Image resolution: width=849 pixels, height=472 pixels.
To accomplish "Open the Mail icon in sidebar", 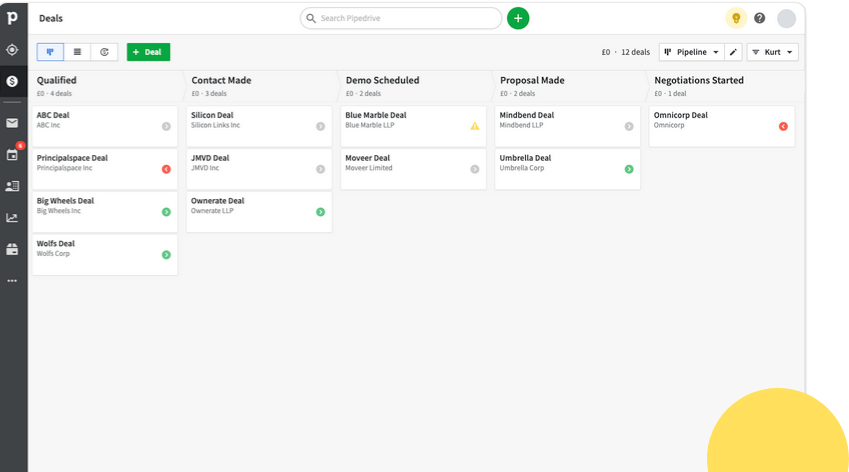I will [x=12, y=123].
